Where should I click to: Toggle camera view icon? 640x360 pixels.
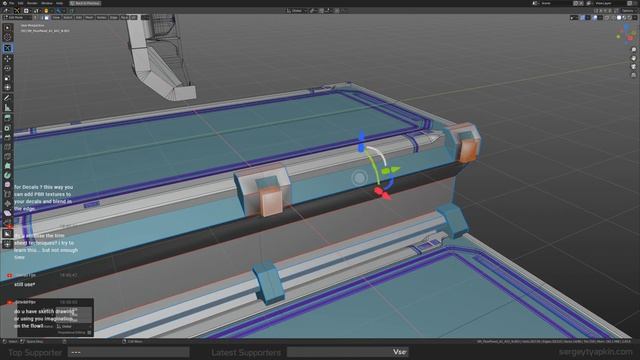[x=633, y=67]
